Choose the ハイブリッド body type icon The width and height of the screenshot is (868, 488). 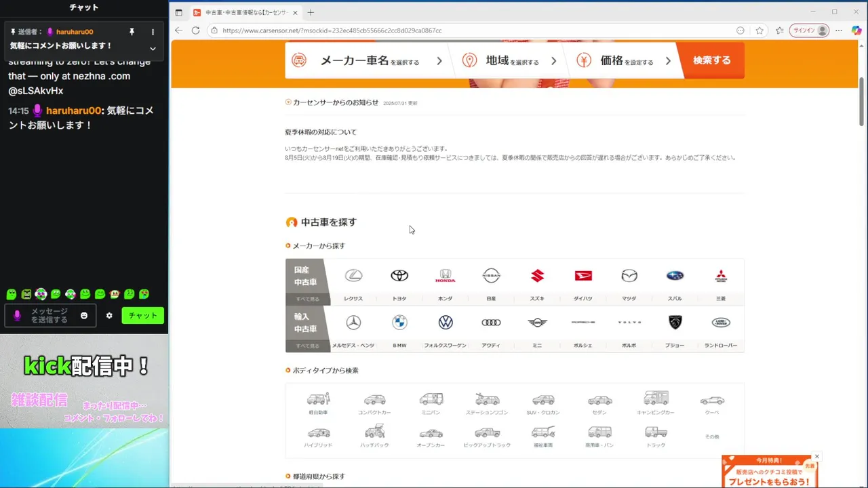[x=318, y=432]
